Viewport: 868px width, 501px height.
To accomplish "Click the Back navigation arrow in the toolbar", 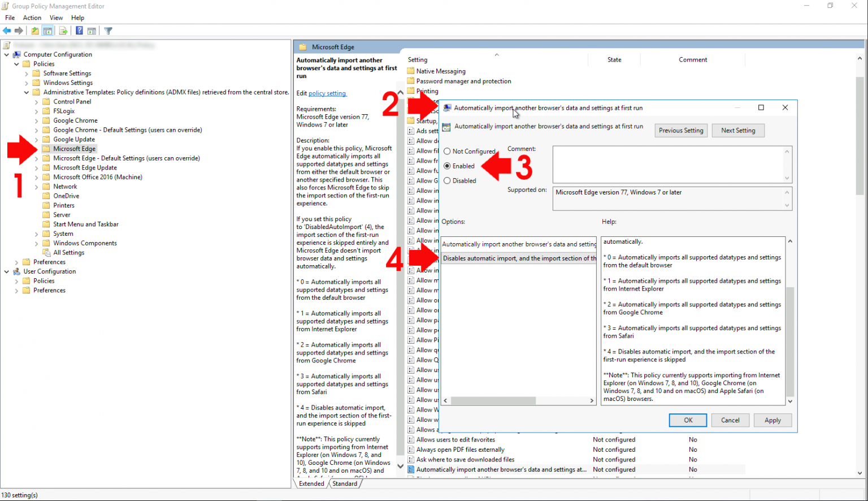I will [x=7, y=31].
